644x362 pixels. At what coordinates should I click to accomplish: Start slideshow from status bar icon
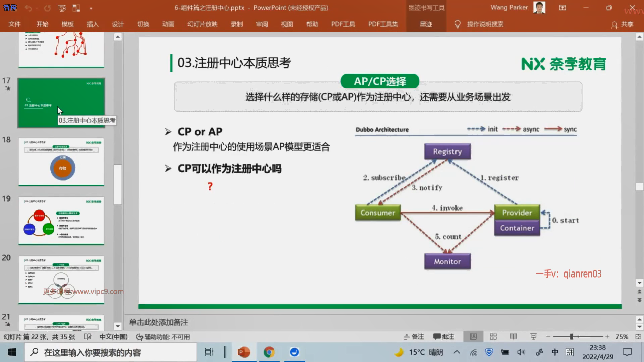[533, 336]
